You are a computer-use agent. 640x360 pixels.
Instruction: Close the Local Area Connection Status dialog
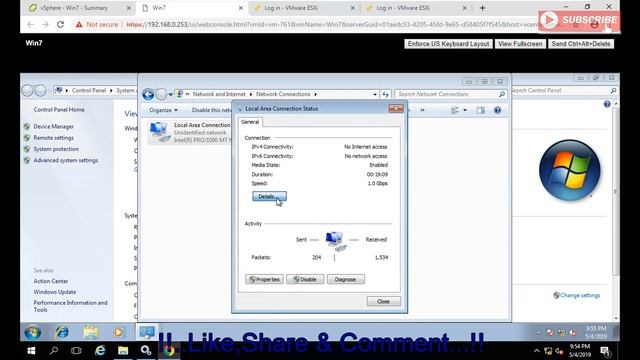point(383,301)
